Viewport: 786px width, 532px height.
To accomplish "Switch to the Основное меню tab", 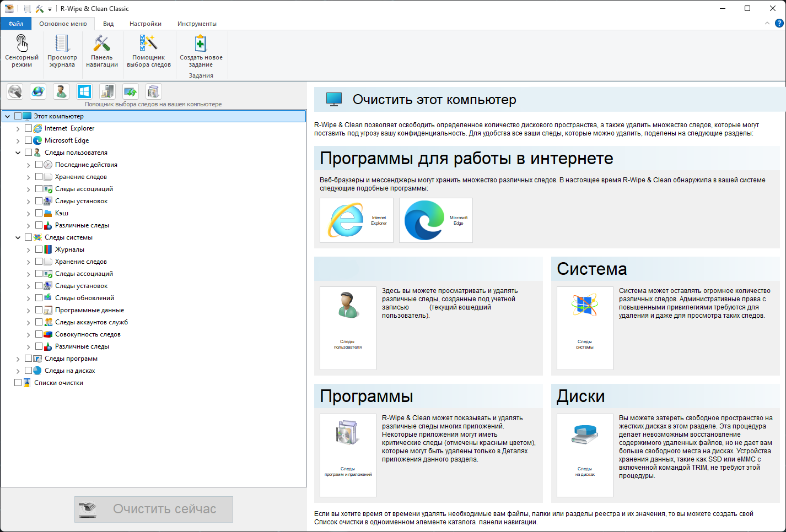I will pos(63,24).
